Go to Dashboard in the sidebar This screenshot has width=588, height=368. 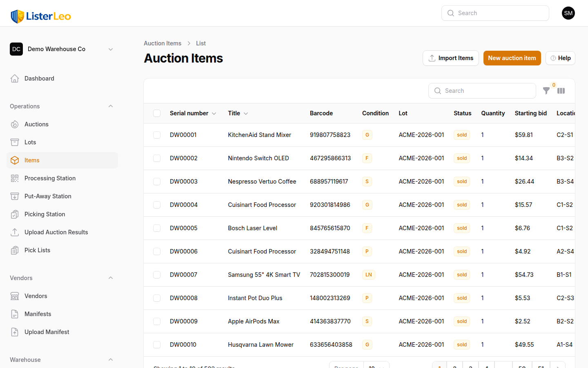click(39, 79)
